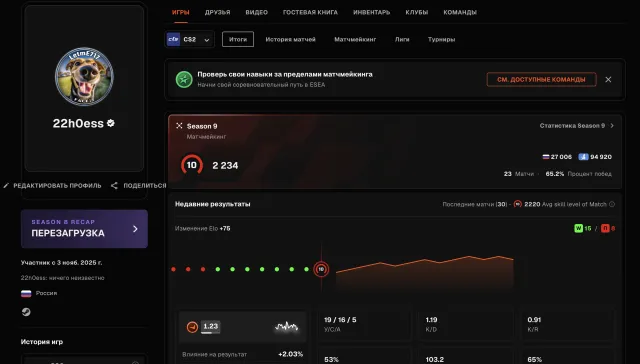Click the +2.03% Влияние на результат value
This screenshot has height=364, width=640.
[291, 354]
